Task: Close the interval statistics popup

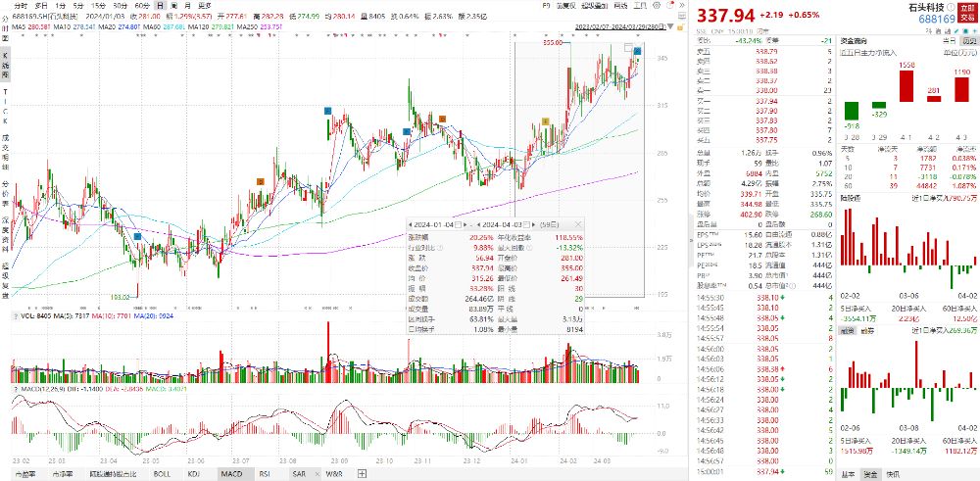Action: click(578, 224)
